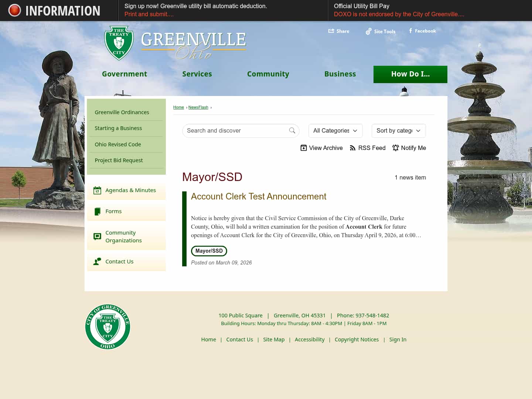Screen dimensions: 532x399
Task: Click the Agendas & Minutes calendar icon
Action: [97, 190]
